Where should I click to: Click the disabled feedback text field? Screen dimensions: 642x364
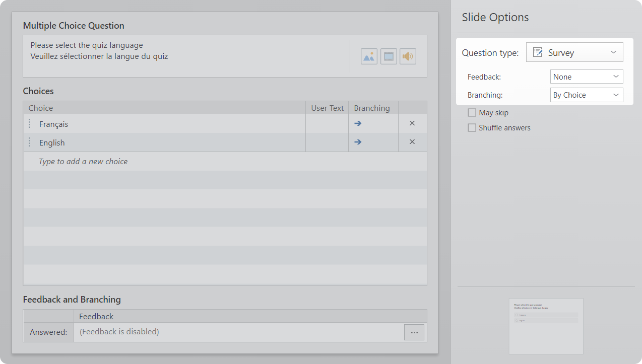pyautogui.click(x=237, y=332)
